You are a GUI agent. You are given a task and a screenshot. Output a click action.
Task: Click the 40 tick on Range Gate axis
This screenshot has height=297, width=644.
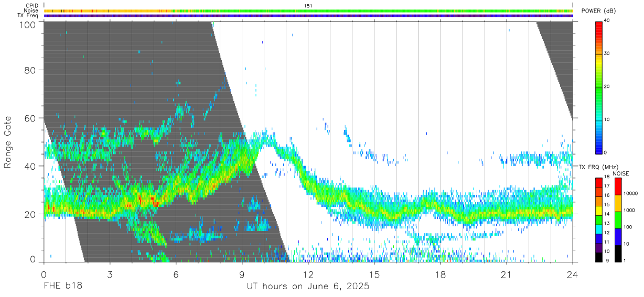[x=30, y=166]
